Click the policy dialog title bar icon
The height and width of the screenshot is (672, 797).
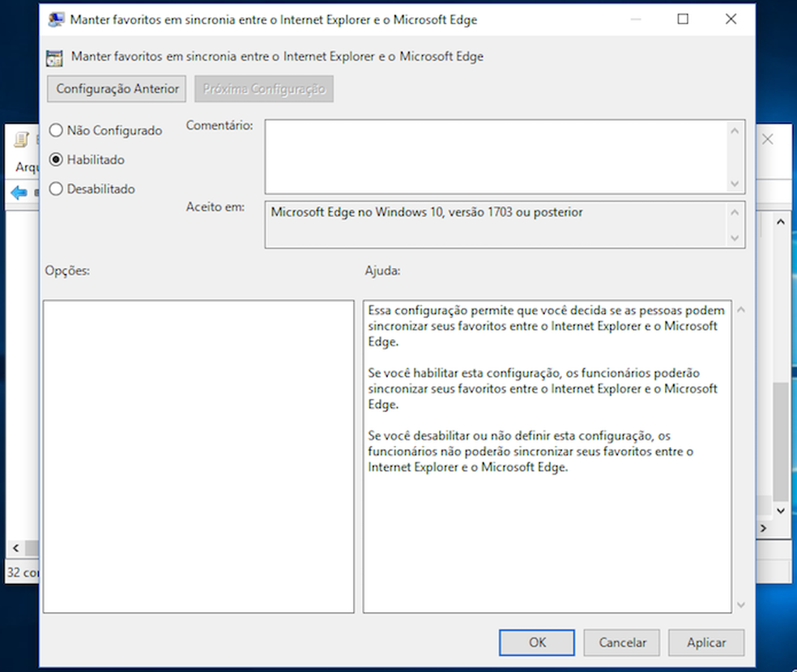pyautogui.click(x=56, y=19)
